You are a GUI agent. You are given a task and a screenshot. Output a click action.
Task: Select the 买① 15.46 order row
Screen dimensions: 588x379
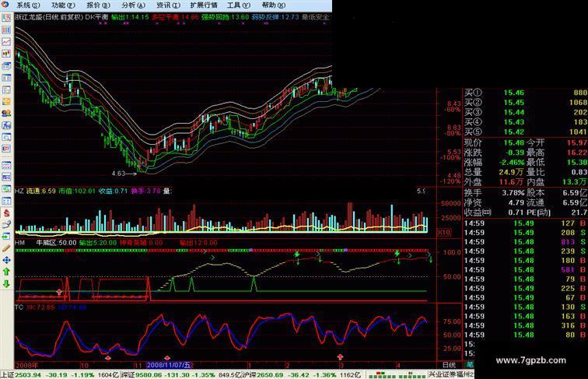(526, 93)
